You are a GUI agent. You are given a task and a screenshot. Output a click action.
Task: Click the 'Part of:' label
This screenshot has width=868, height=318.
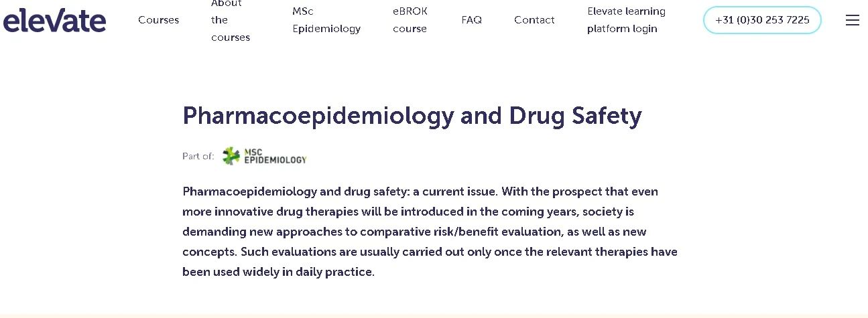click(x=198, y=156)
